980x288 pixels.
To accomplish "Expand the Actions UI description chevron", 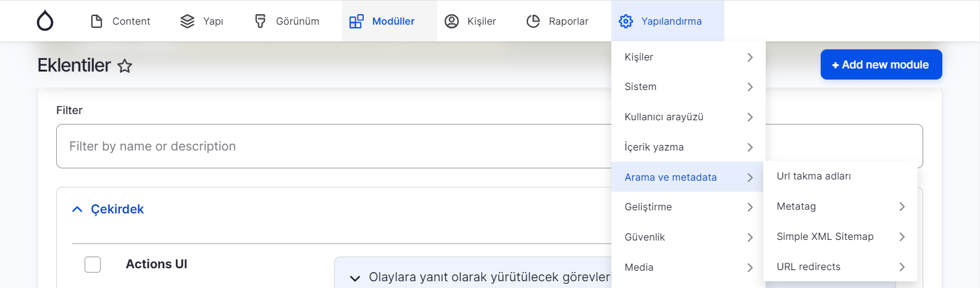I will point(355,278).
